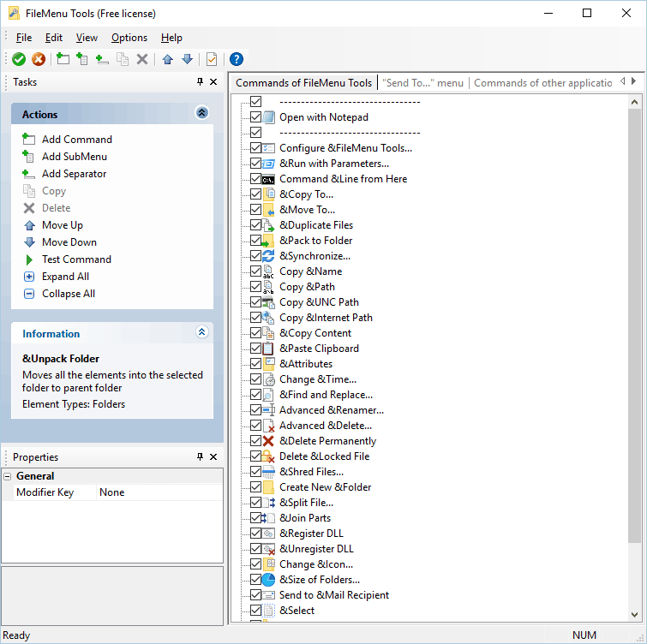Viewport: 647px width, 644px height.
Task: Click the Move Up arrow toolbar icon
Action: point(167,59)
